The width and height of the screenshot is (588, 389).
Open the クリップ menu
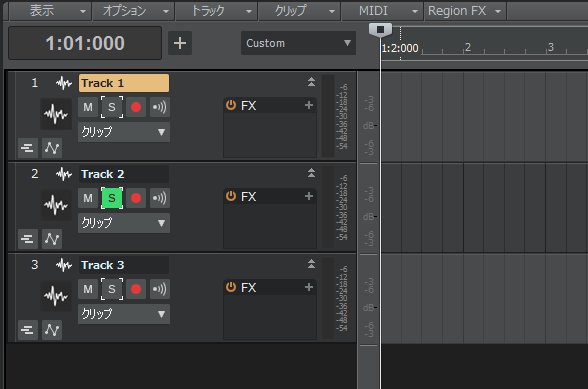click(x=300, y=11)
